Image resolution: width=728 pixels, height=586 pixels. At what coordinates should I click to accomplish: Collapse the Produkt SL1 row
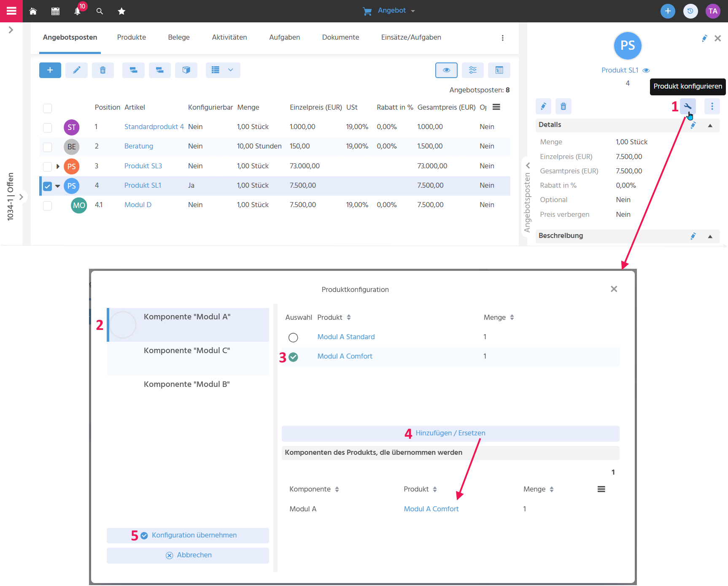pos(58,186)
